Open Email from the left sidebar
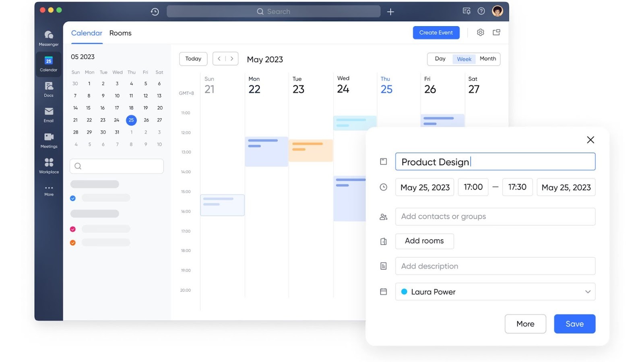Screen dimensions: 644x362 point(48,114)
